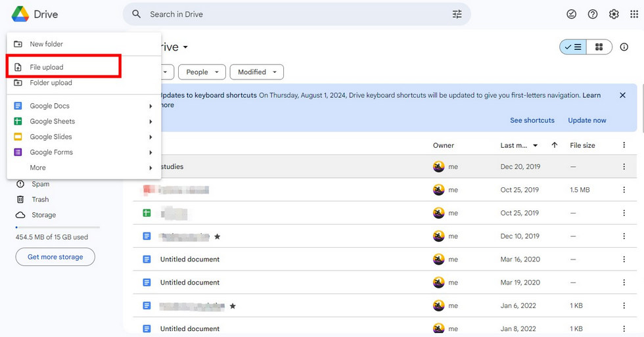Expand Google Sheets submenu arrow
Image resolution: width=644 pixels, height=337 pixels.
[150, 122]
